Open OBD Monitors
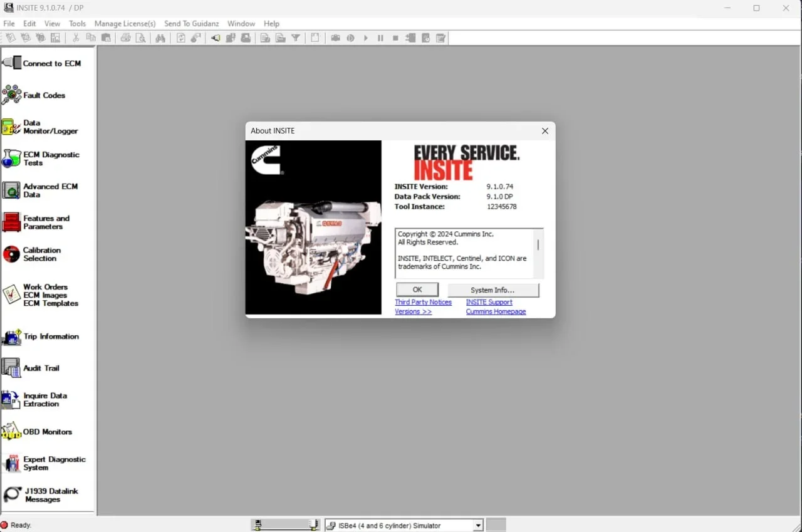Viewport: 802px width, 532px height. click(x=38, y=432)
